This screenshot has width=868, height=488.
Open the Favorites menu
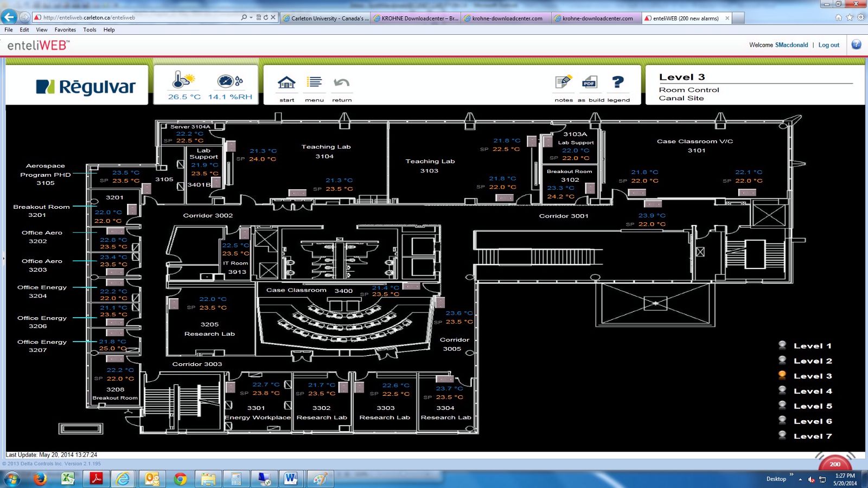click(65, 30)
